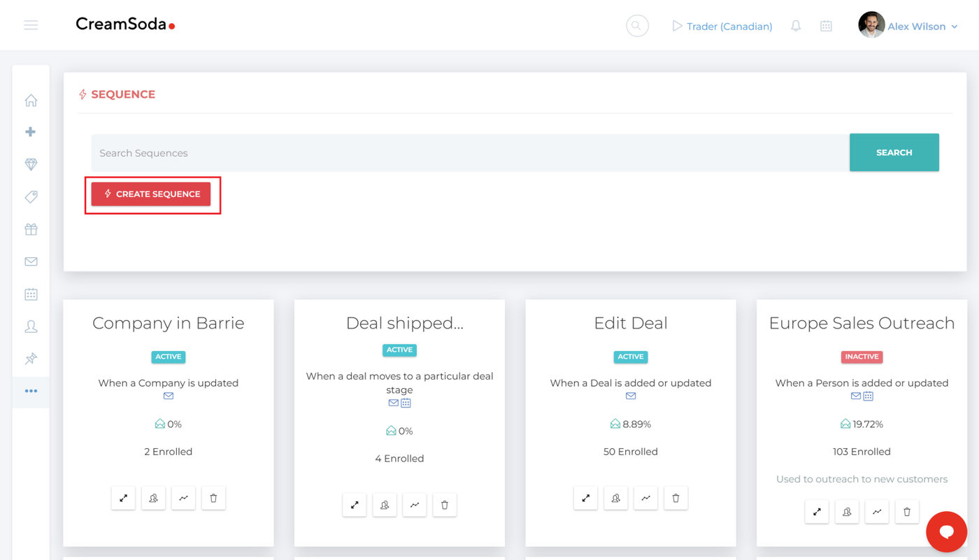Click the home icon in sidebar
This screenshot has width=979, height=560.
coord(31,101)
